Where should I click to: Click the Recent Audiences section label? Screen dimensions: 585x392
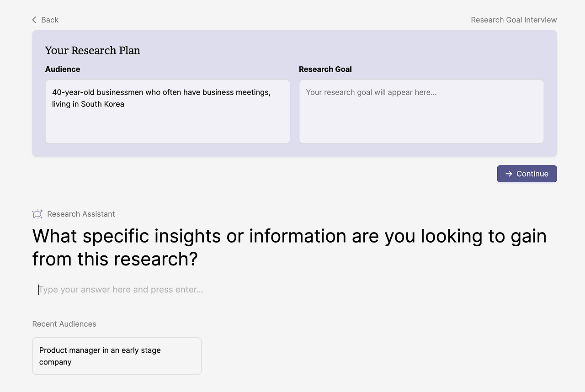(x=64, y=324)
